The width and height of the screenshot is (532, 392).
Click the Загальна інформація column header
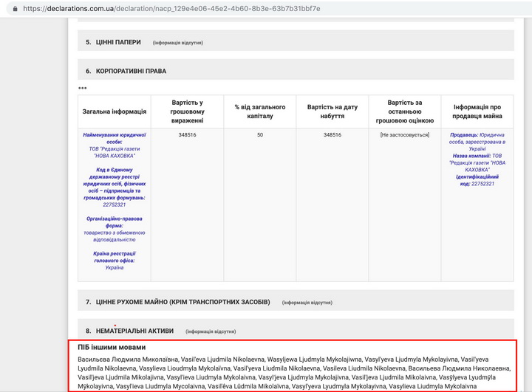[115, 111]
